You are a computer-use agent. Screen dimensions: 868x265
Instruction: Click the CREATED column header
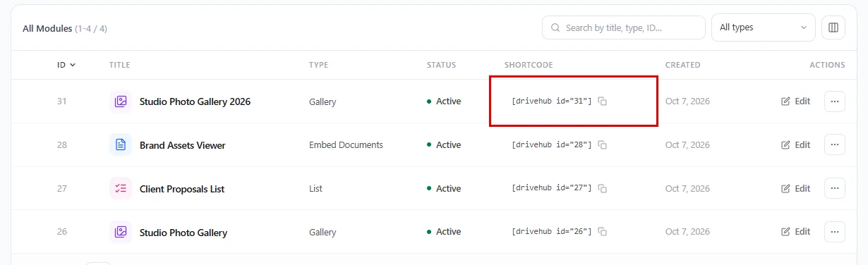(683, 65)
